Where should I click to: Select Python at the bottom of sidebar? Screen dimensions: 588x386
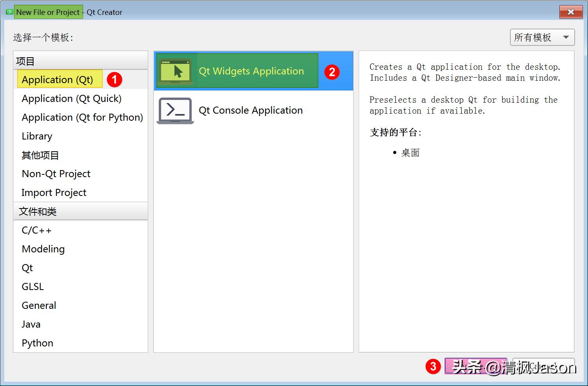click(x=37, y=343)
